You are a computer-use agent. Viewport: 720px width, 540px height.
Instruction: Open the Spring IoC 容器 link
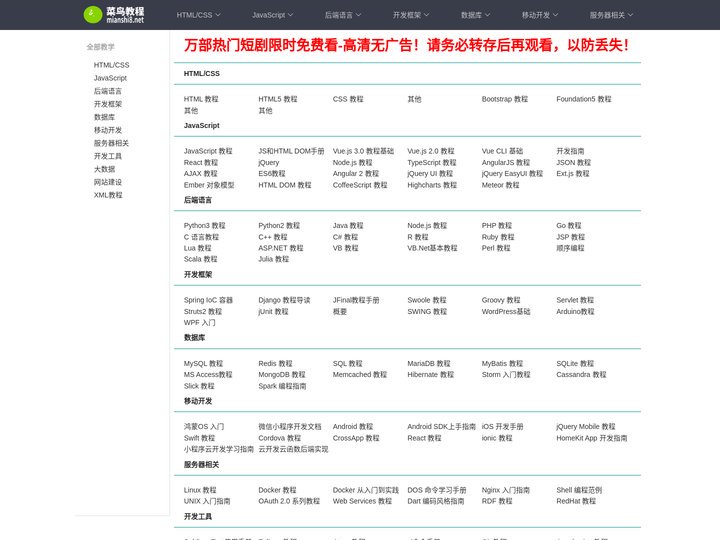208,300
